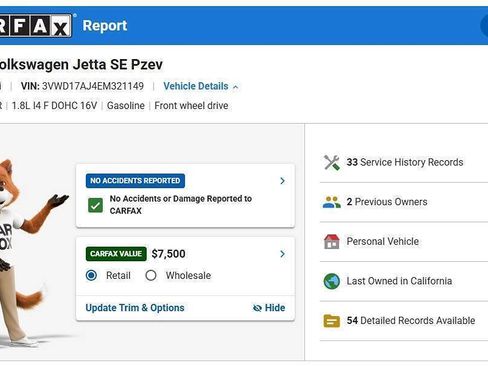Open Update Trim & Options link
The width and height of the screenshot is (488, 366).
135,308
